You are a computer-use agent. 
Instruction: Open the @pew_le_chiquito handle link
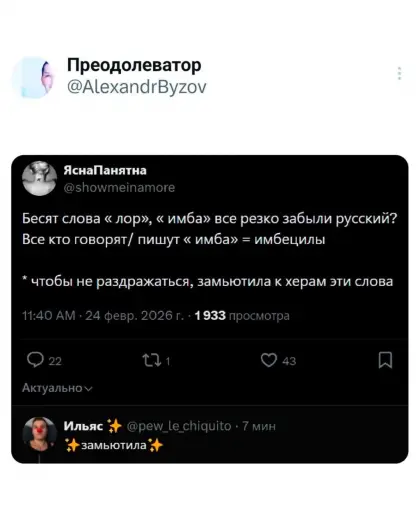coord(179,426)
